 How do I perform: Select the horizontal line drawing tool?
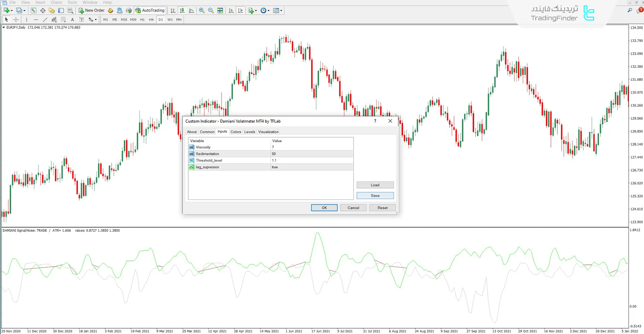point(36,20)
